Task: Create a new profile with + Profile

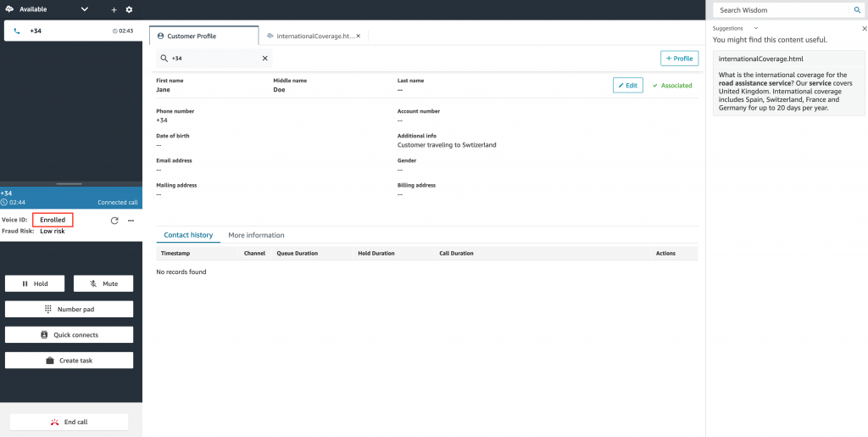Action: 679,59
